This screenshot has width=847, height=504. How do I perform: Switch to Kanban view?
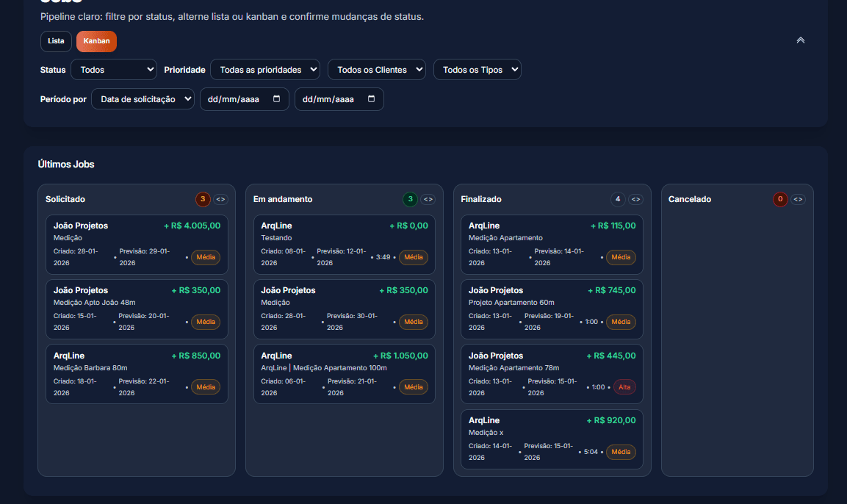(96, 41)
